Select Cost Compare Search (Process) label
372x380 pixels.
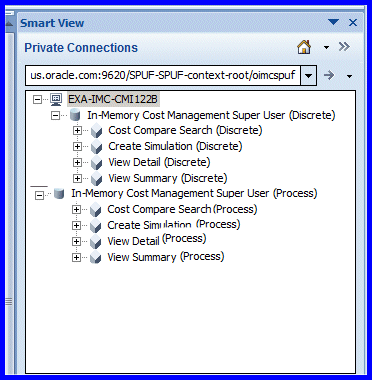(x=182, y=209)
